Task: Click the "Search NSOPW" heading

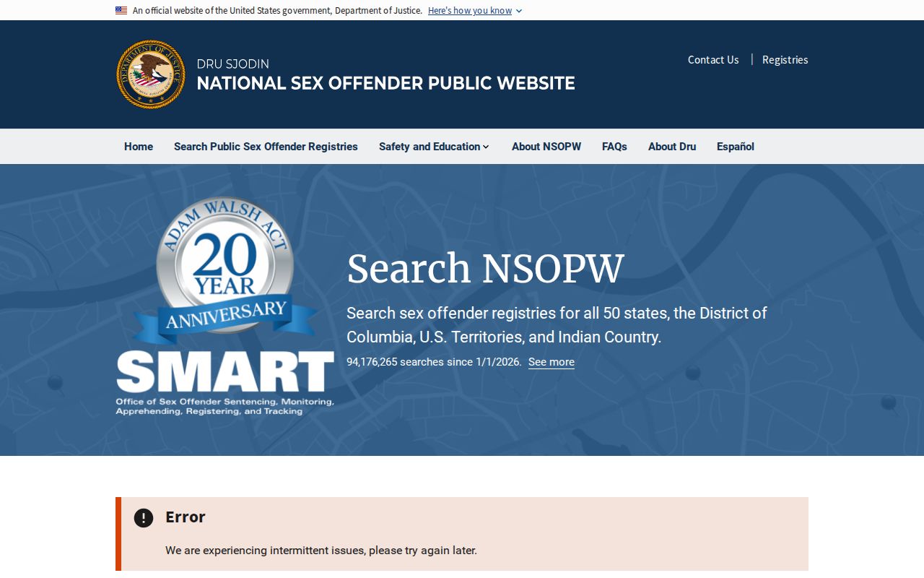Action: (x=485, y=269)
